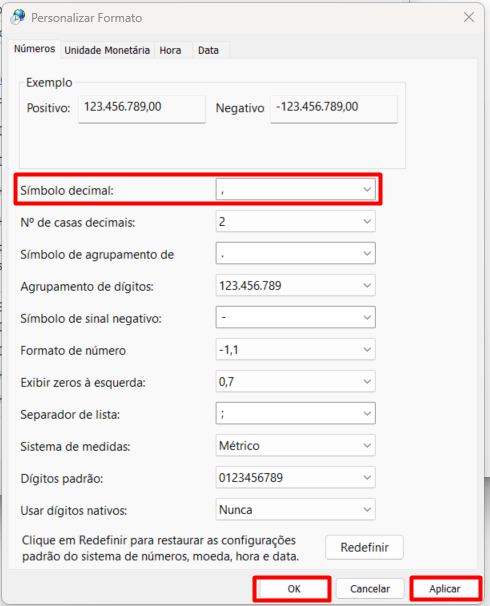The height and width of the screenshot is (606, 490).
Task: Click the Exemplo group title
Action: [x=49, y=83]
